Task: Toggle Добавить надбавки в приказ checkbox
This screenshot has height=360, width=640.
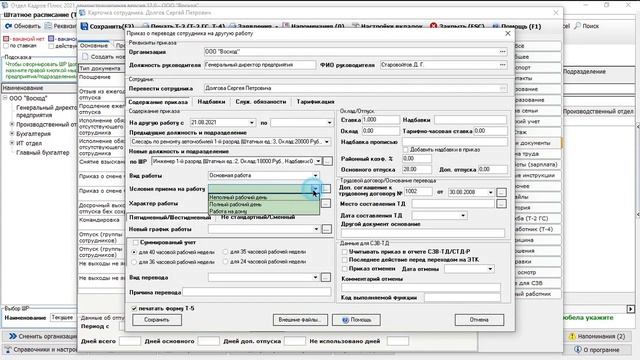Action: tap(406, 150)
